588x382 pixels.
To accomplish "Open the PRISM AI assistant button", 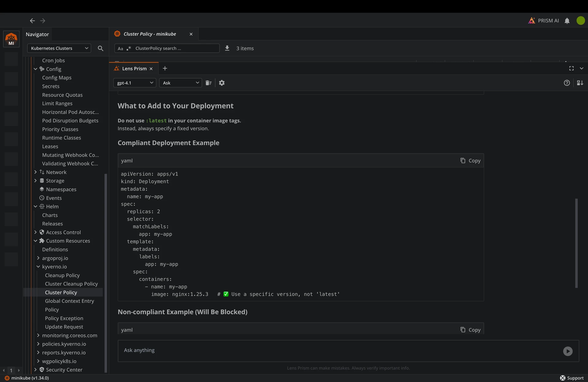I will point(544,21).
